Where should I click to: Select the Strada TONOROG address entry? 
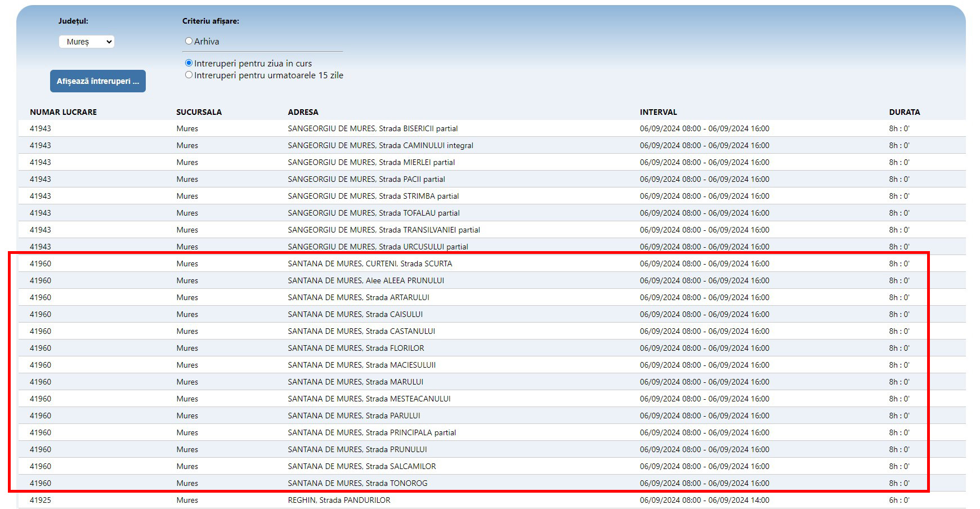coord(357,483)
